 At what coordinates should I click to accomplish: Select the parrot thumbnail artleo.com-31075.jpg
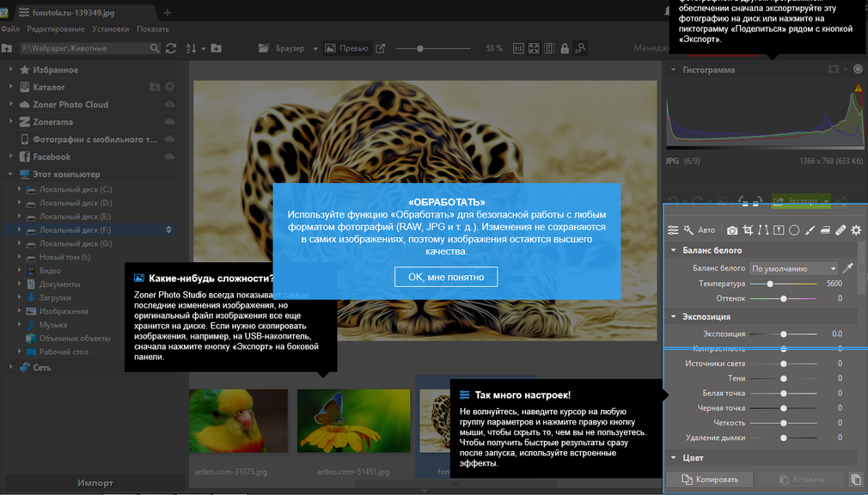pyautogui.click(x=238, y=421)
